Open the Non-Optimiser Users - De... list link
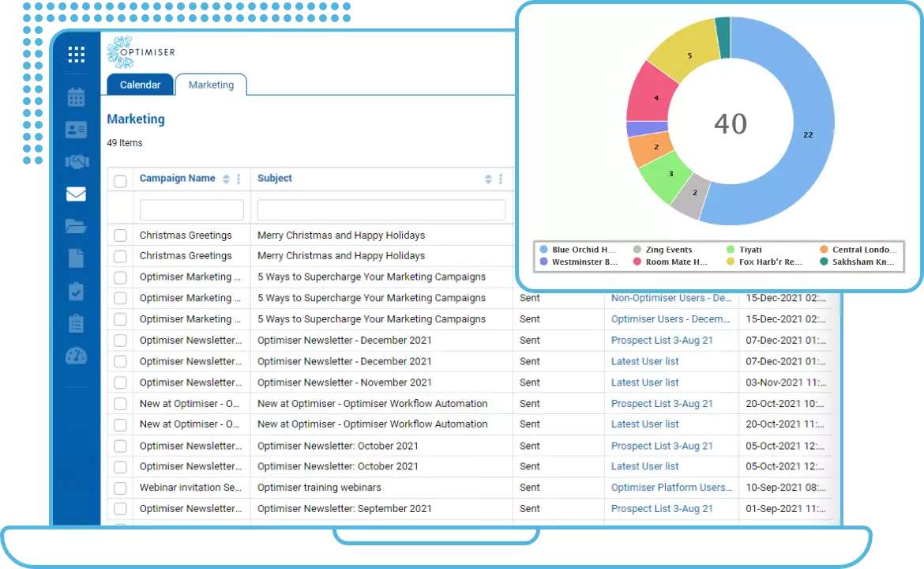 pos(671,298)
